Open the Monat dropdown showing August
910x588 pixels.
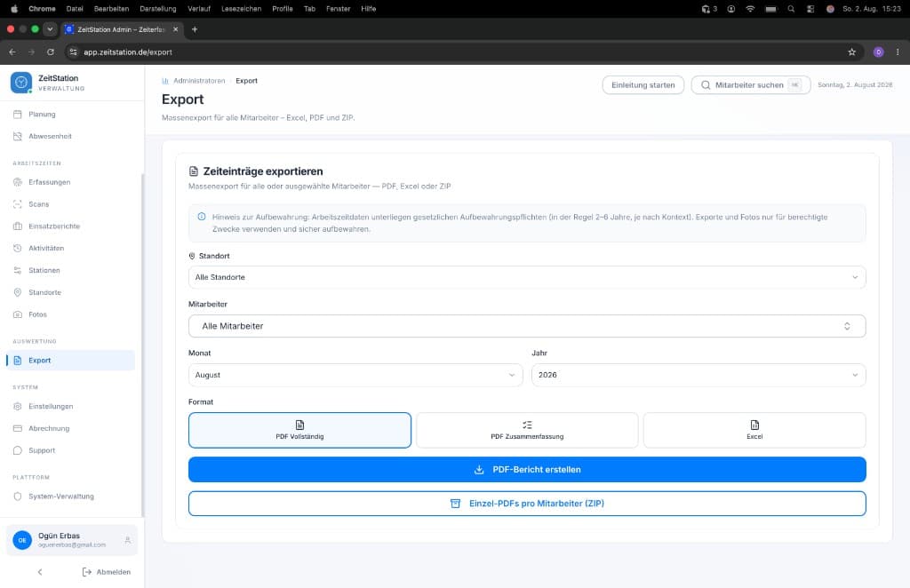coord(355,375)
